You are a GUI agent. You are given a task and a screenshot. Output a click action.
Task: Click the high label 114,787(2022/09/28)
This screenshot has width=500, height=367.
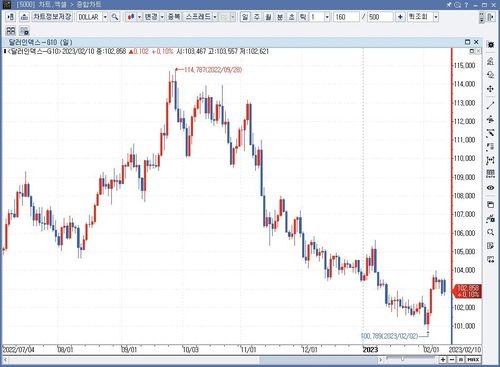pos(213,70)
